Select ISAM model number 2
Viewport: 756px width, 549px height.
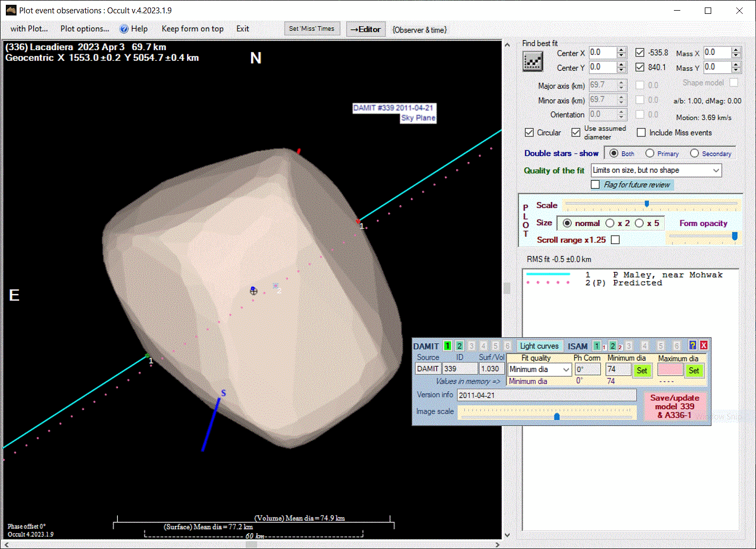tap(613, 346)
